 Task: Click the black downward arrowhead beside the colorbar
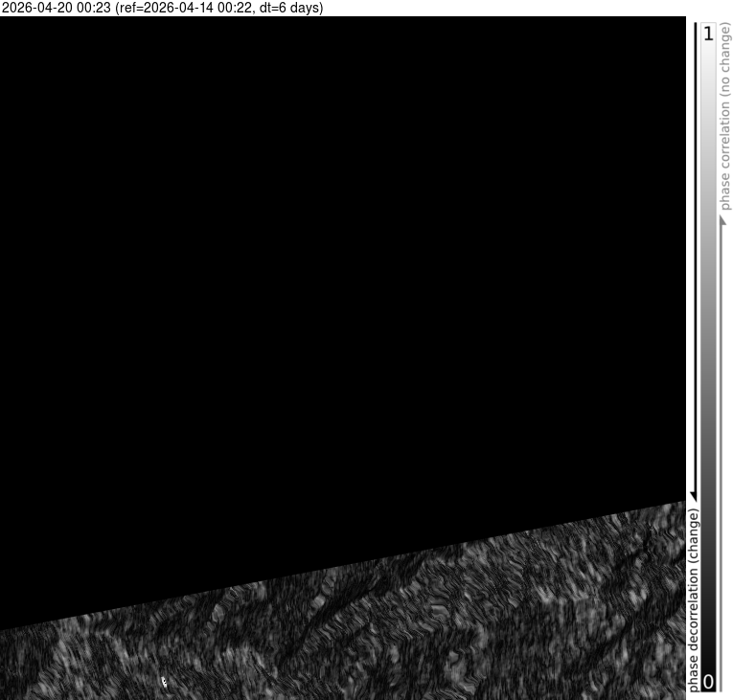coord(695,493)
